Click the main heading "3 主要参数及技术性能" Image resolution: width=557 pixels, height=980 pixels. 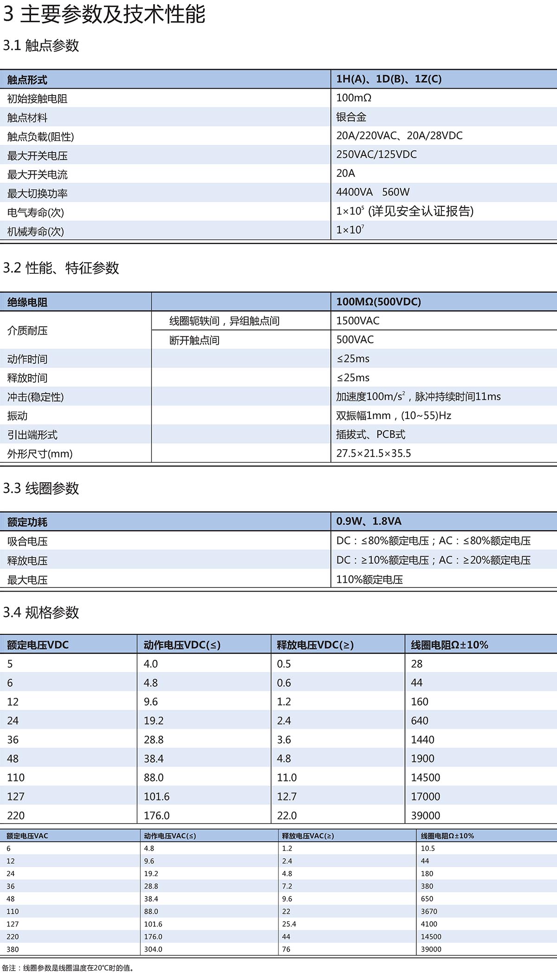click(x=104, y=14)
